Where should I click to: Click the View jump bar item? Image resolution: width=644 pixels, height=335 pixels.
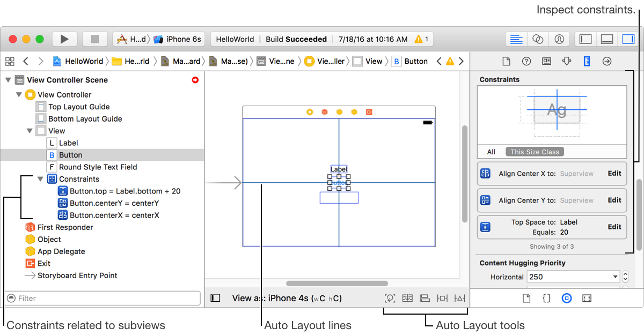pyautogui.click(x=368, y=61)
